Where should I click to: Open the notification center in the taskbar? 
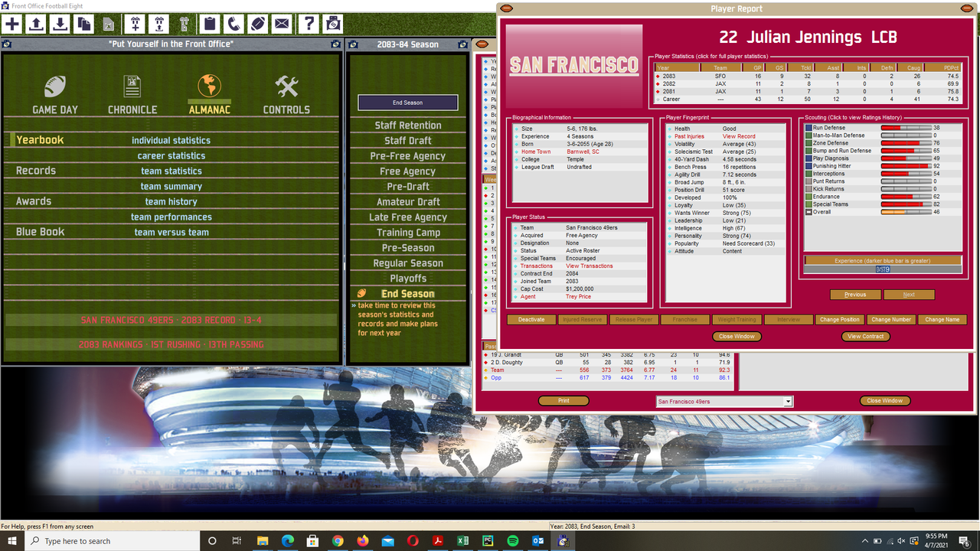coord(965,541)
